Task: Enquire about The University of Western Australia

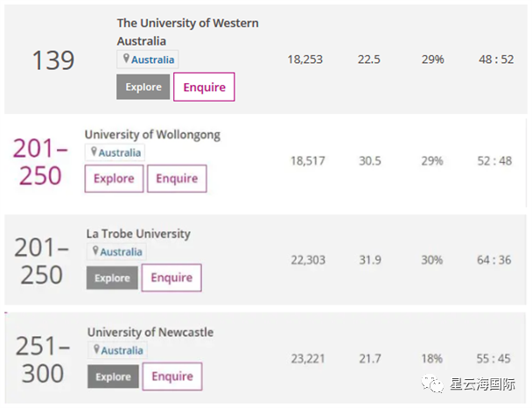Action: coord(204,87)
